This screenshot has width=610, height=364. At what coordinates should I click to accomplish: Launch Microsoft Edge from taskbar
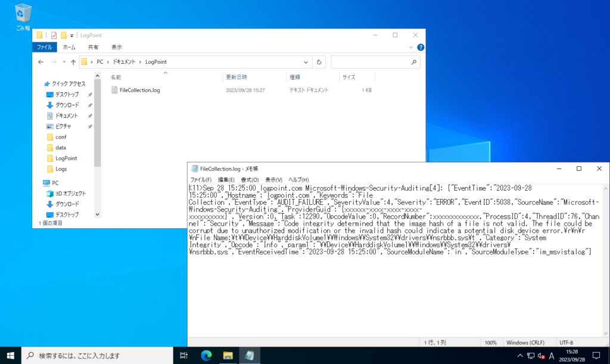(x=206, y=356)
